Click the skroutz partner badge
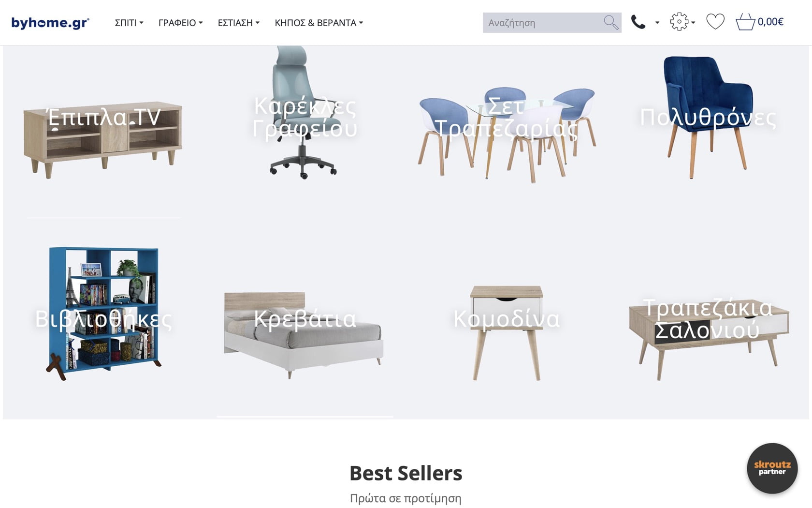 point(772,468)
